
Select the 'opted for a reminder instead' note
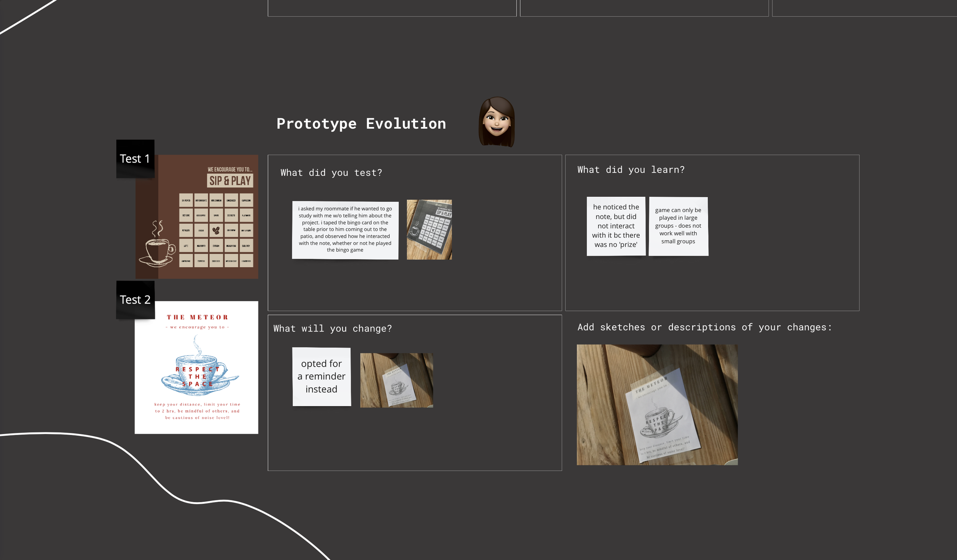click(321, 376)
